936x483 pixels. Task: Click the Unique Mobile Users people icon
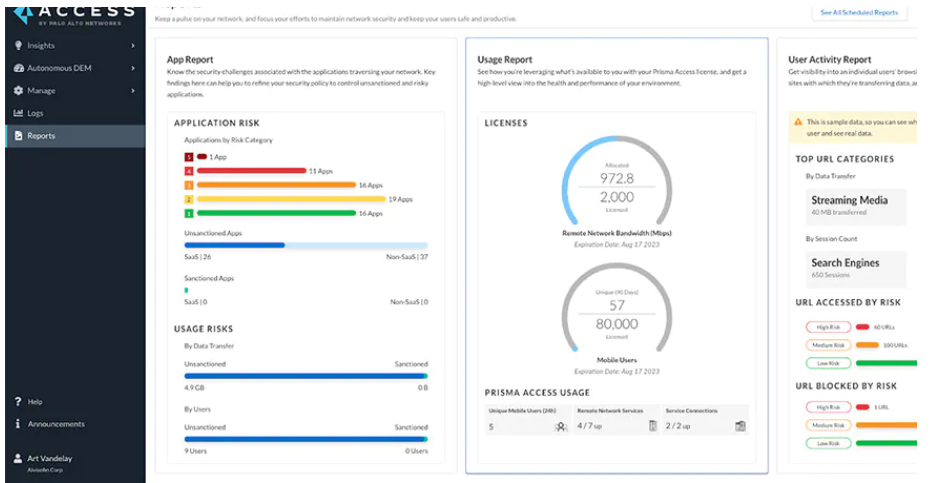point(561,427)
